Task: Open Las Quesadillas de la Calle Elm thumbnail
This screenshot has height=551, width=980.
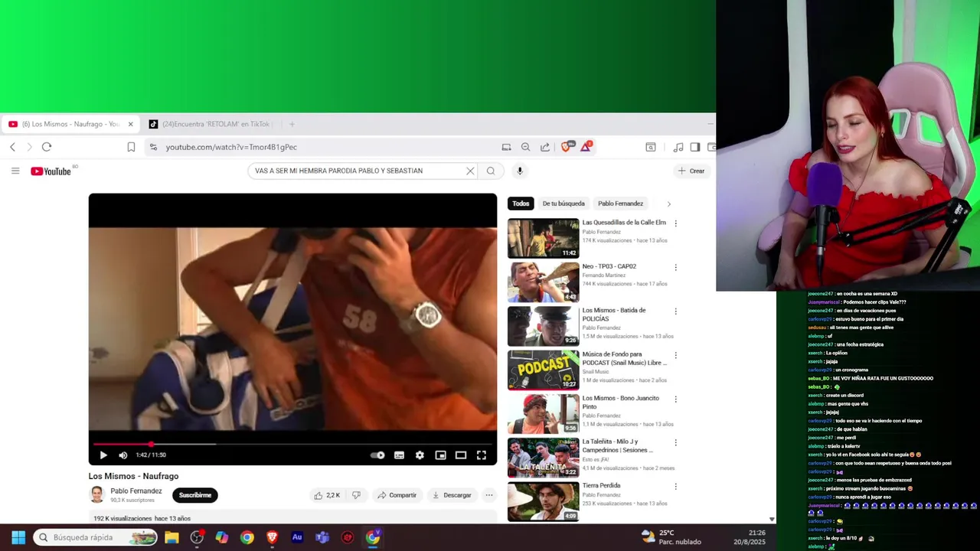Action: [x=544, y=238]
